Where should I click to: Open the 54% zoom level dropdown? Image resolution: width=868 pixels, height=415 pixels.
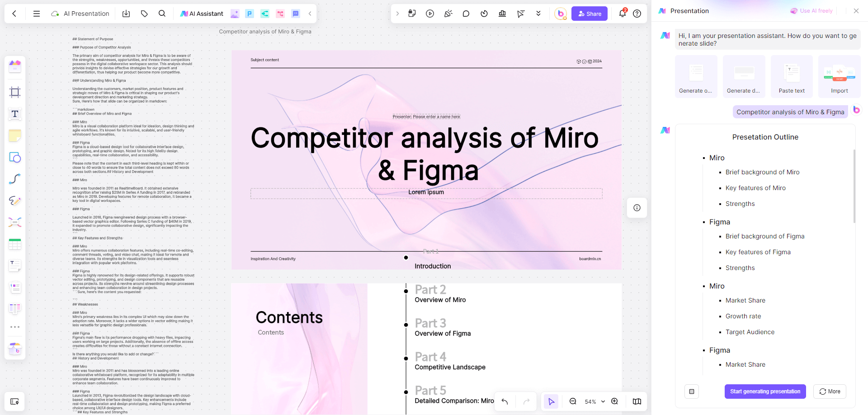pyautogui.click(x=594, y=401)
